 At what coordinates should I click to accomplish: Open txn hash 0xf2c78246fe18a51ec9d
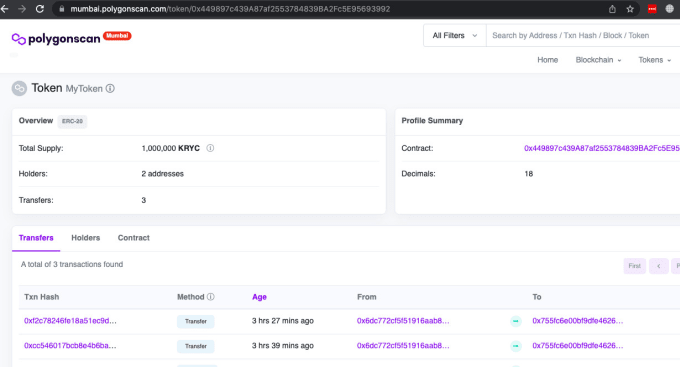click(x=70, y=321)
